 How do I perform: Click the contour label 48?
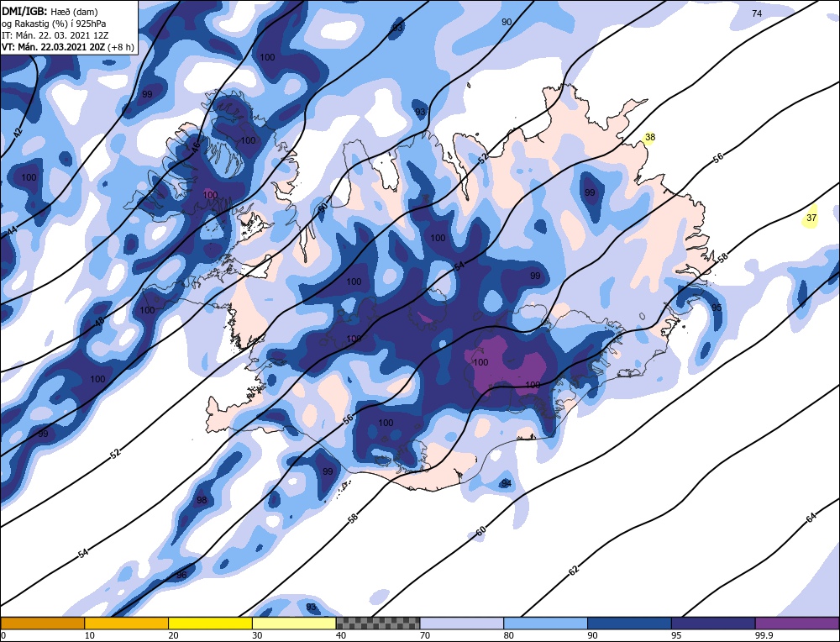point(99,322)
